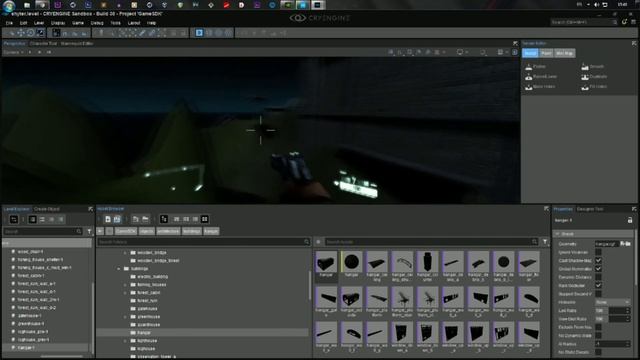Click the highlighted blue snapping icon in the toolbar
This screenshot has width=640, height=360.
(x=199, y=33)
